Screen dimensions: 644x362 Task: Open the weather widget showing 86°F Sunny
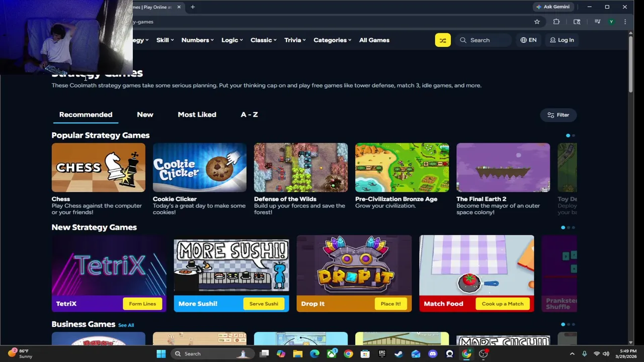(x=20, y=353)
